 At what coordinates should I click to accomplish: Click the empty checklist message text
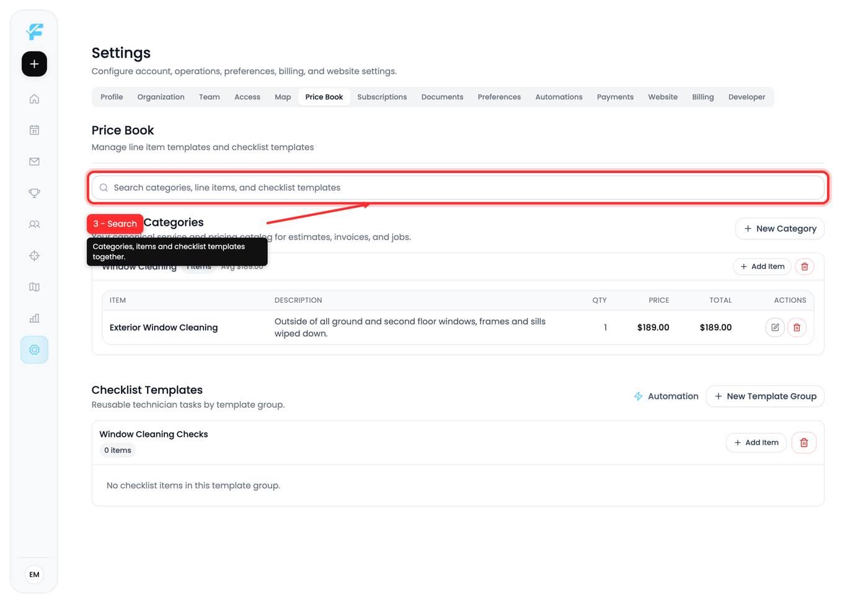pyautogui.click(x=193, y=485)
